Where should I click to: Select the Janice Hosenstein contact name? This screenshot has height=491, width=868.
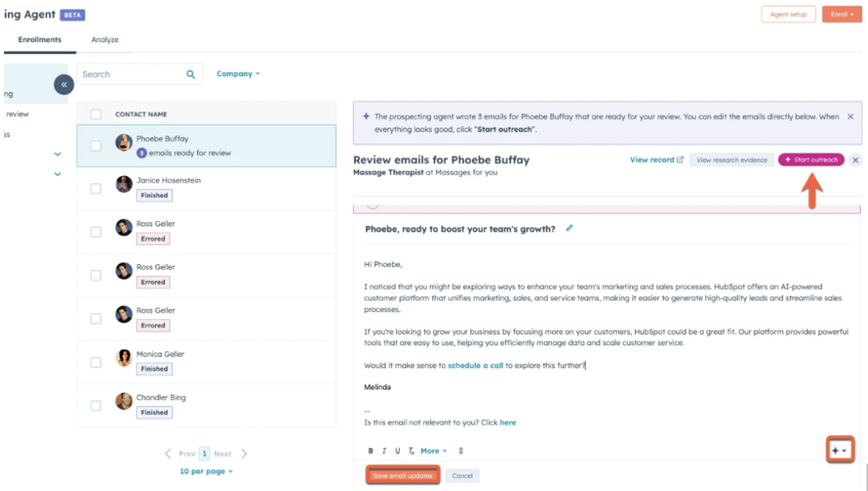(168, 180)
